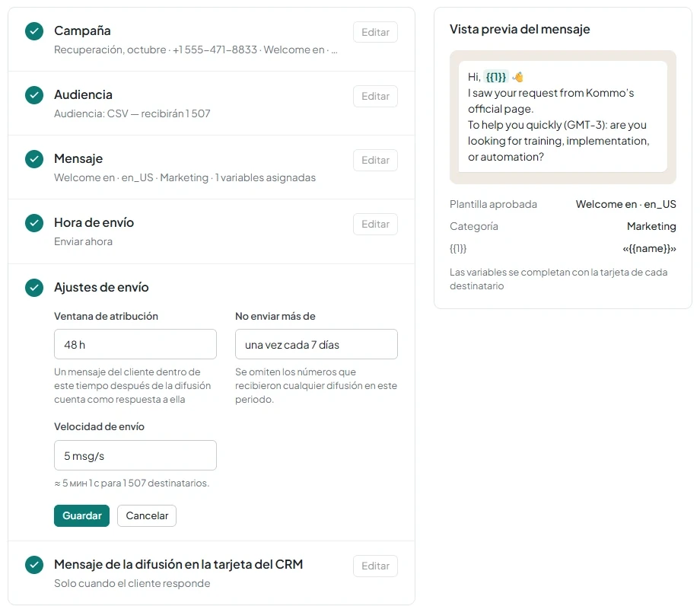Click the green checkmark beside Ajustes de envío
This screenshot has height=606, width=700.
tap(34, 288)
